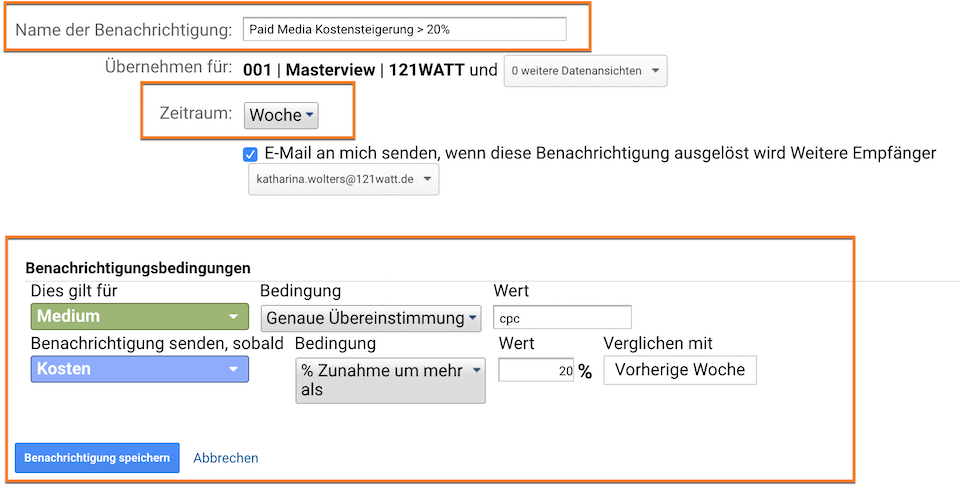Open the green Medium dimension dropdown
This screenshot has height=490, width=960.
tap(139, 317)
